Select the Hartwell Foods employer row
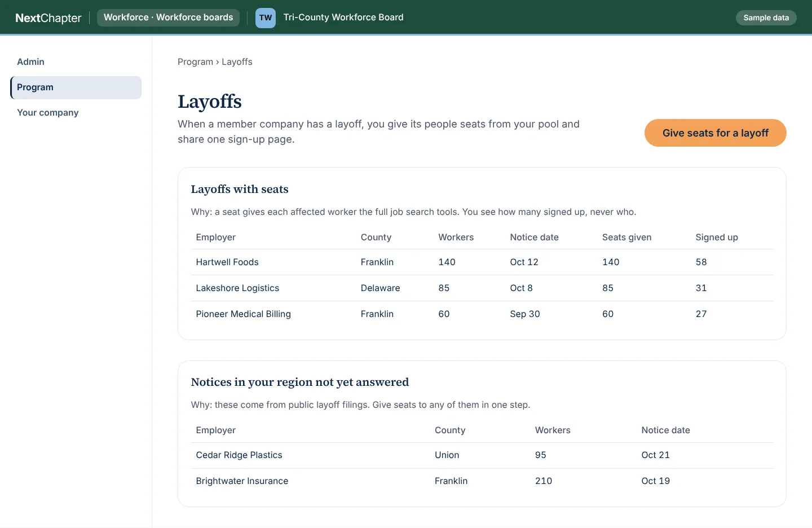This screenshot has width=812, height=528. coord(482,262)
